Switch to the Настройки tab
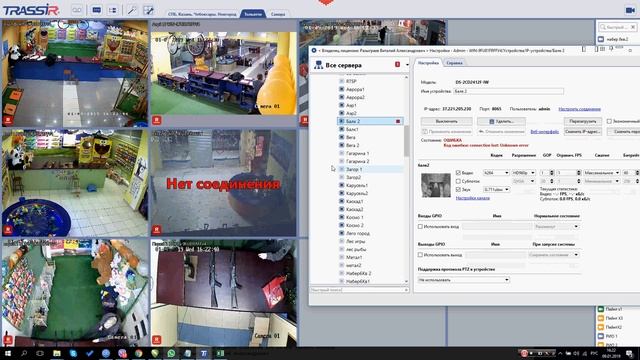The image size is (640, 360). tap(428, 63)
